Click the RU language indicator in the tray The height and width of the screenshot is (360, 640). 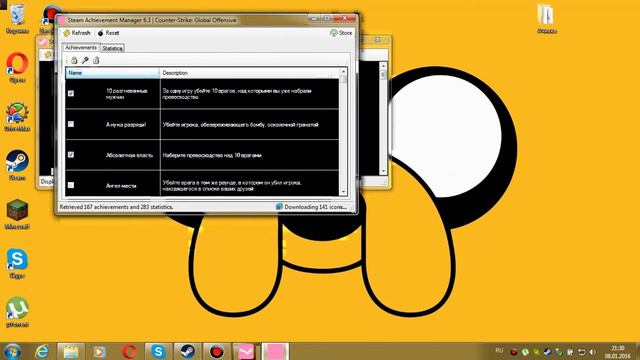(x=499, y=351)
